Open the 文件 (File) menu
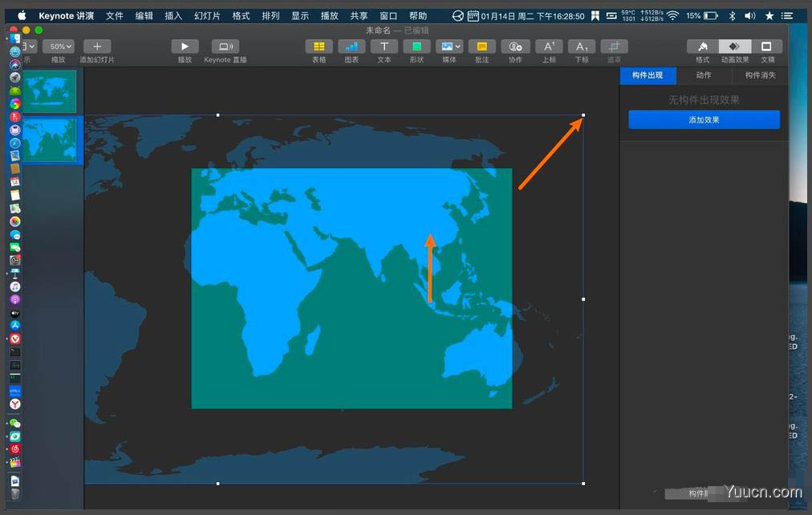This screenshot has height=515, width=812. click(x=115, y=16)
